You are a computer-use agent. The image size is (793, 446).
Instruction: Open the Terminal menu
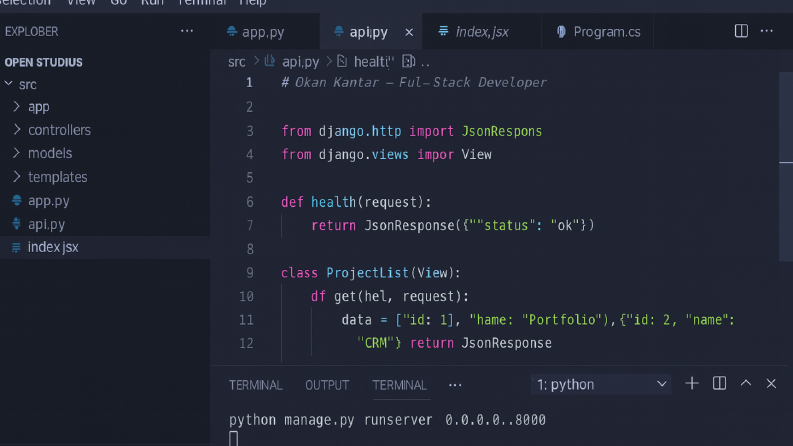point(202,3)
